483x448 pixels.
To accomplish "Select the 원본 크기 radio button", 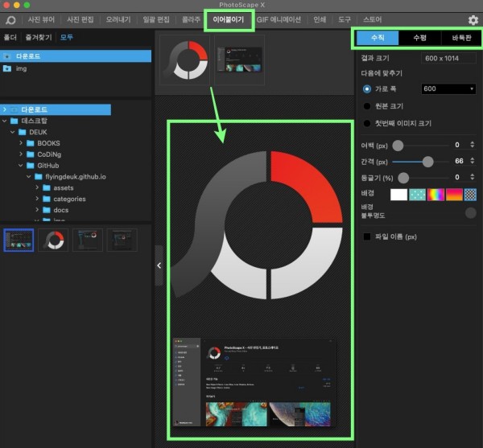I will pyautogui.click(x=367, y=106).
